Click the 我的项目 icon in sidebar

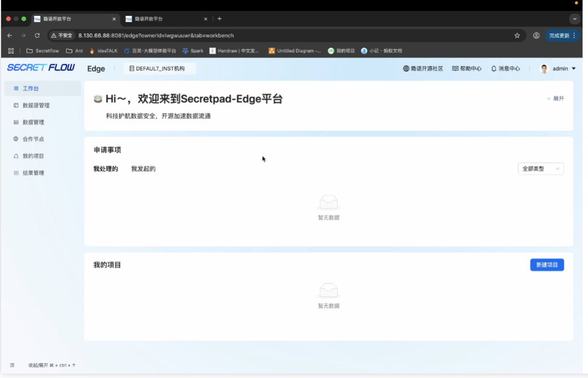click(x=16, y=156)
